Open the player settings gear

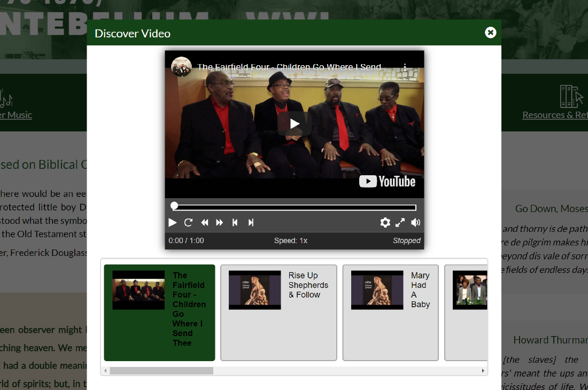pos(385,223)
